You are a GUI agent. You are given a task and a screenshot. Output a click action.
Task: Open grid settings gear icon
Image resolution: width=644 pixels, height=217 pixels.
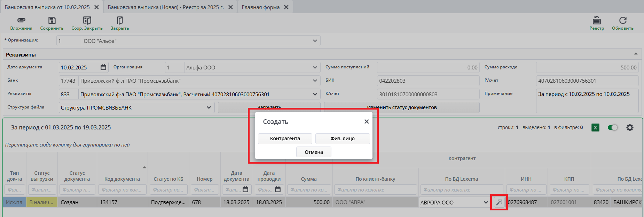630,128
